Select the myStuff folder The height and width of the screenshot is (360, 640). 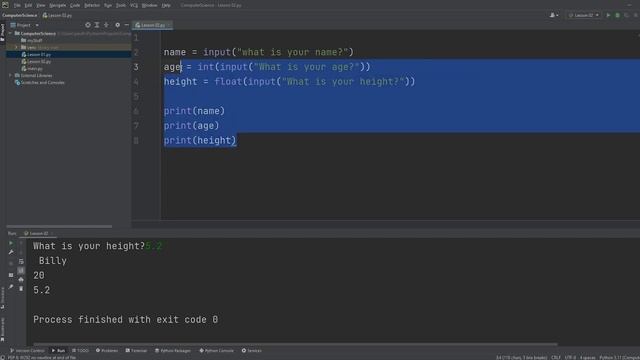click(x=32, y=40)
